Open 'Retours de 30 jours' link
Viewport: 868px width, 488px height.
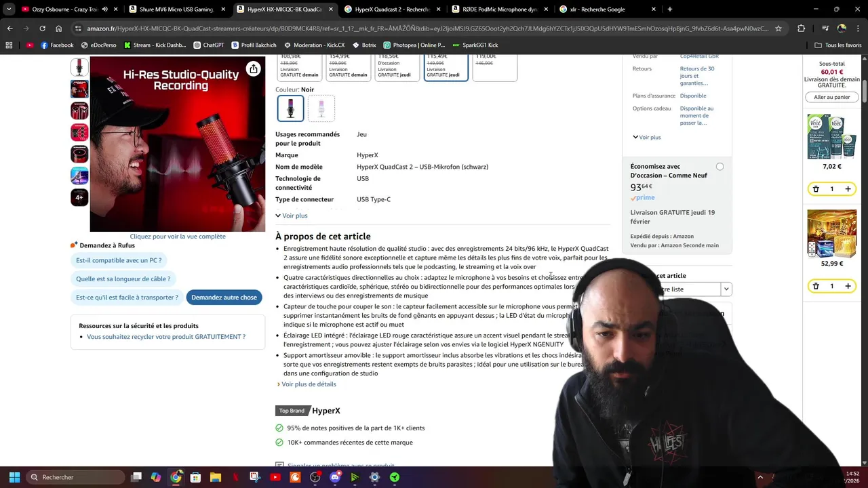[x=697, y=76]
